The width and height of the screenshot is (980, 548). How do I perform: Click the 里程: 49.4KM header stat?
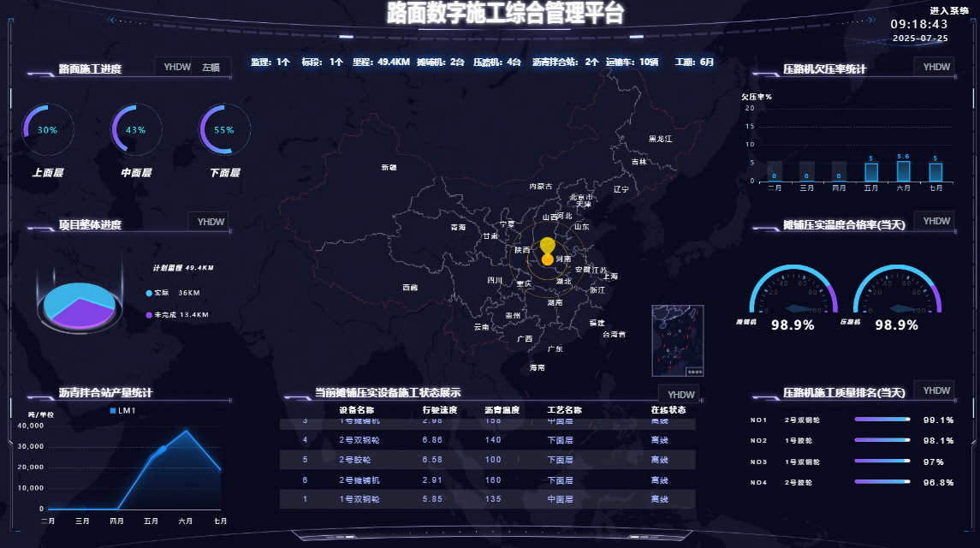click(x=381, y=62)
